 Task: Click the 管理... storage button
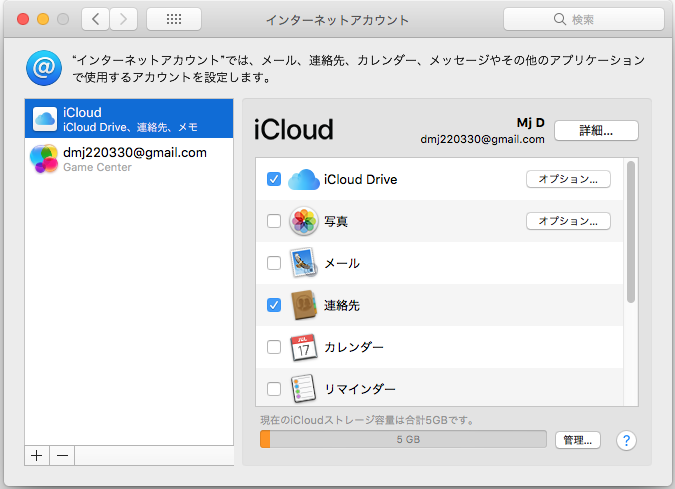tap(578, 440)
